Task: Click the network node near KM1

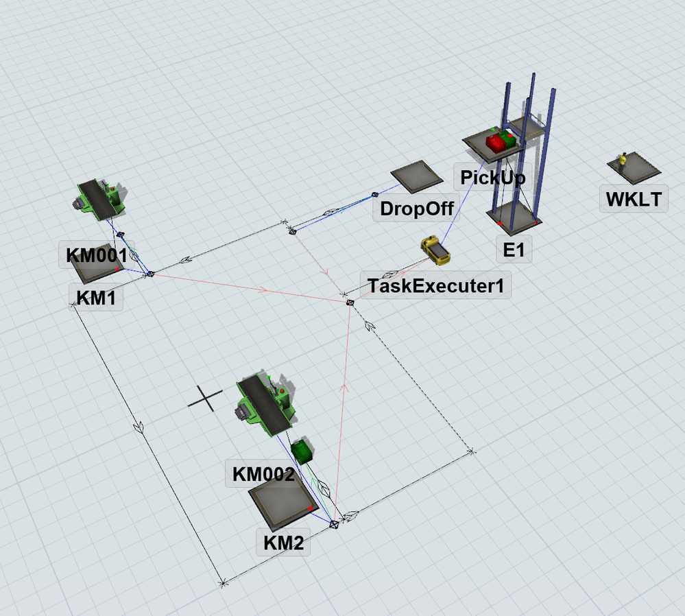Action: [150, 274]
